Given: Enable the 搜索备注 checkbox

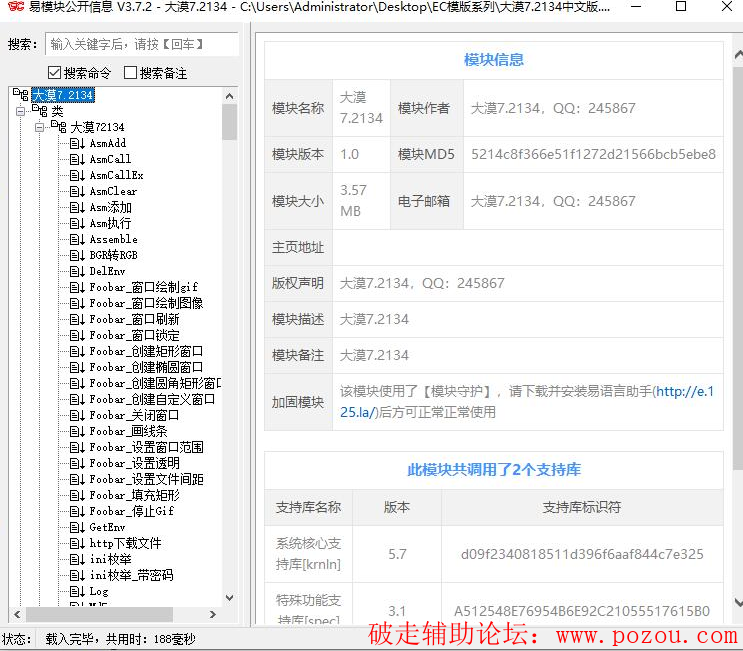Looking at the screenshot, I should click(x=130, y=73).
